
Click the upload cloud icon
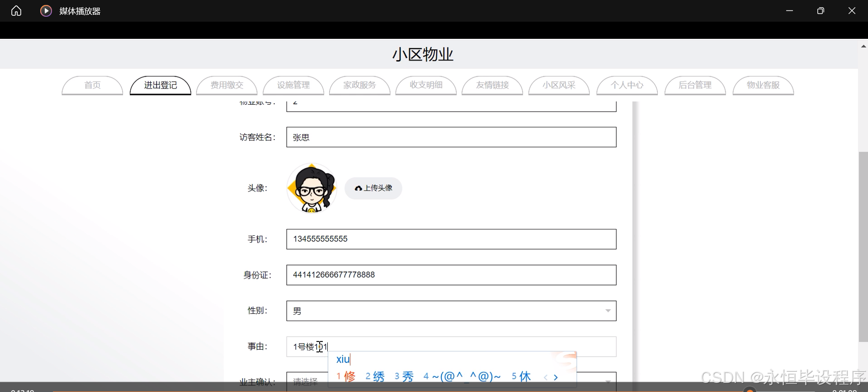tap(359, 188)
